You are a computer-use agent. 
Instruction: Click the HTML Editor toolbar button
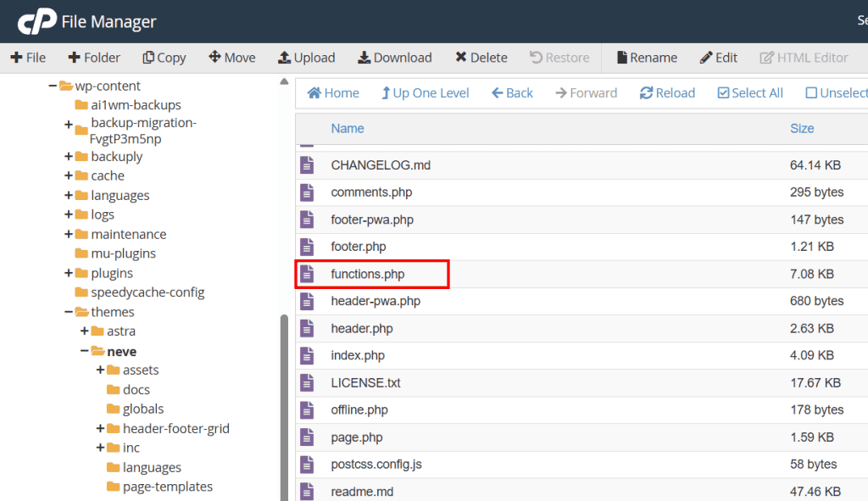[804, 58]
